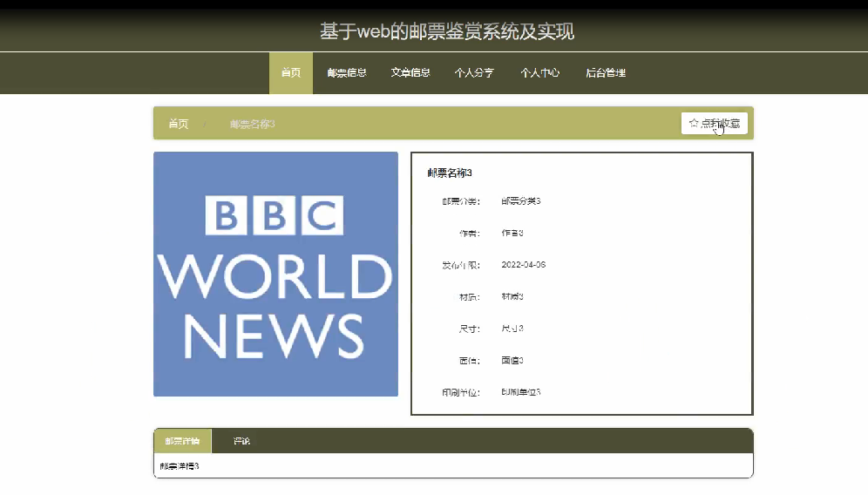Click the 材质3 value
The height and width of the screenshot is (495, 868).
click(512, 297)
